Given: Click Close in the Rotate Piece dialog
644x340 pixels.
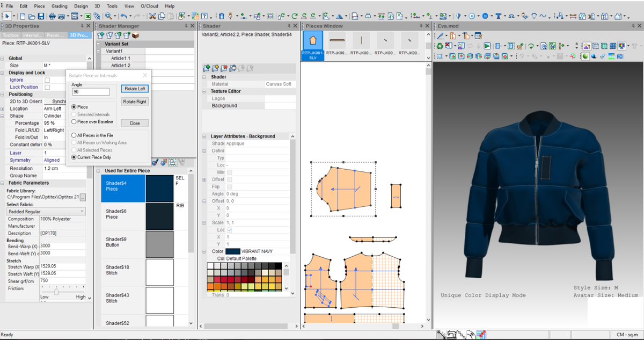Looking at the screenshot, I should coord(135,123).
